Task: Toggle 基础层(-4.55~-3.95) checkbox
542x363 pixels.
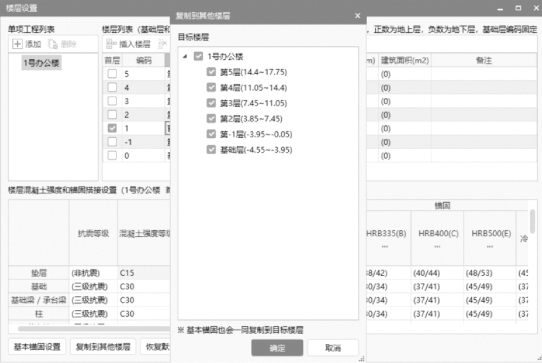Action: coord(211,149)
